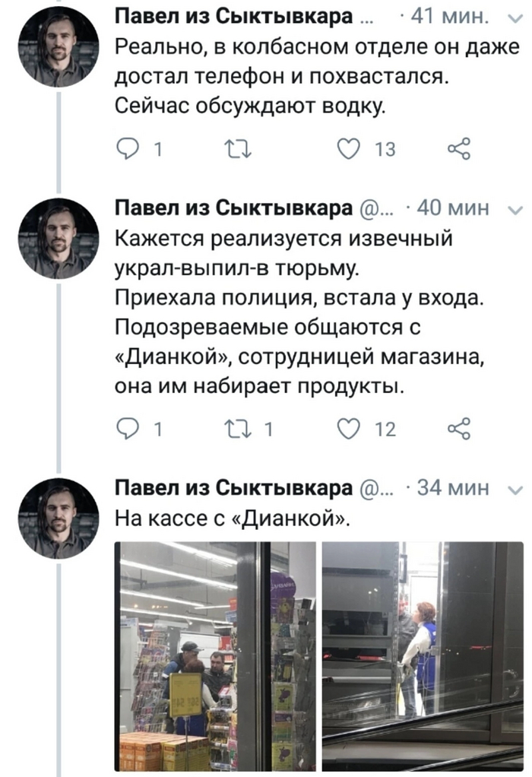The image size is (532, 777).
Task: Like the tweet with 12 likes
Action: click(348, 430)
